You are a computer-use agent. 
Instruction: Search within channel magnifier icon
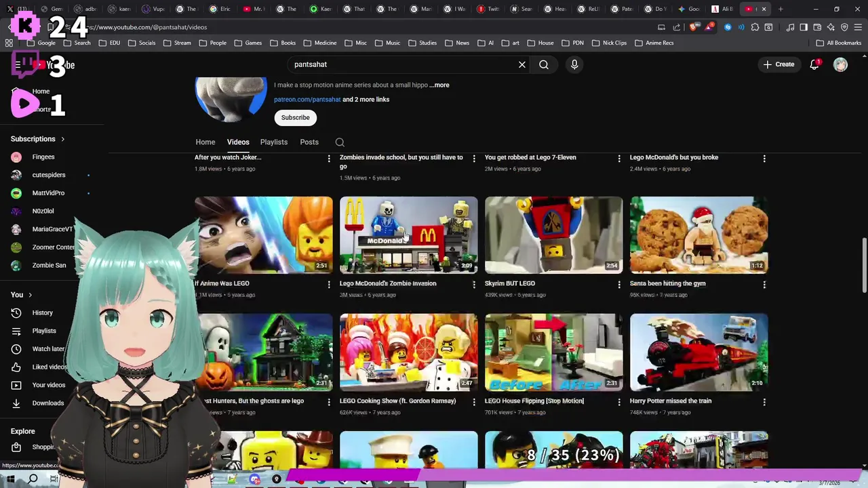click(340, 142)
